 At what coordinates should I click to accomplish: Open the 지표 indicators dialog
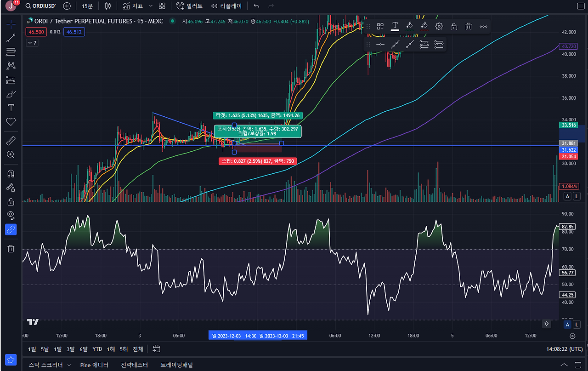tap(133, 6)
